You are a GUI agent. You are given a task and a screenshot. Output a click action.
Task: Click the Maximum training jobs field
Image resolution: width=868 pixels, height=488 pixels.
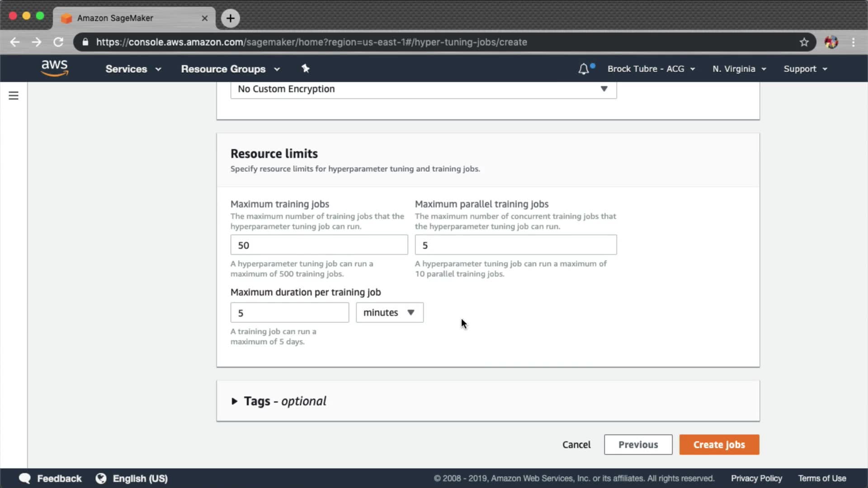point(319,245)
